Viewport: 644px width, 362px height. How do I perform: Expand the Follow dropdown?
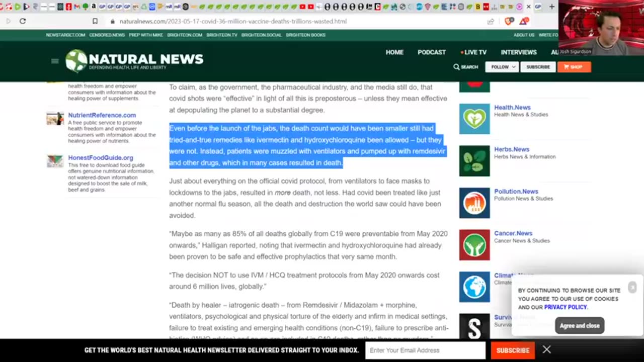[x=502, y=67]
